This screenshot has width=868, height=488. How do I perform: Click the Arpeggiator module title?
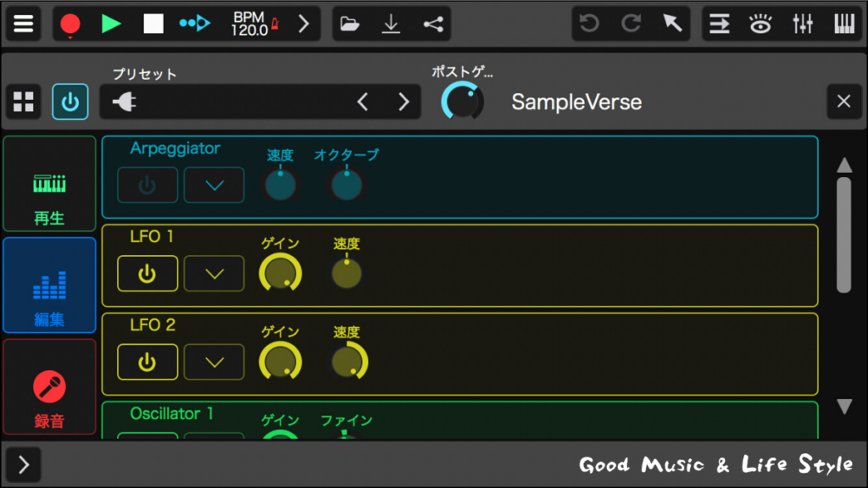coord(175,148)
